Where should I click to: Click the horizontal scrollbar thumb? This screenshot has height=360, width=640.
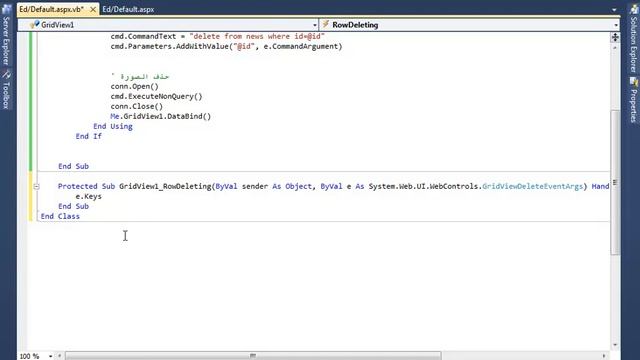[253, 356]
